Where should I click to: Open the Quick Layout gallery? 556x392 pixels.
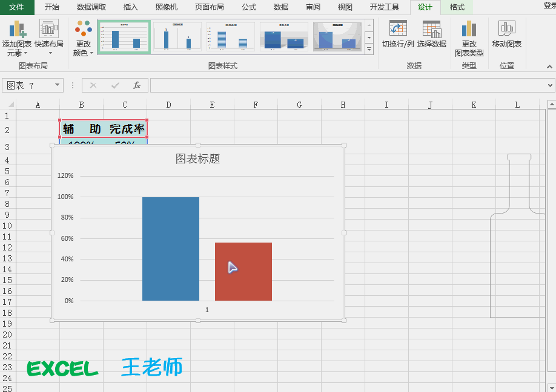coord(49,38)
